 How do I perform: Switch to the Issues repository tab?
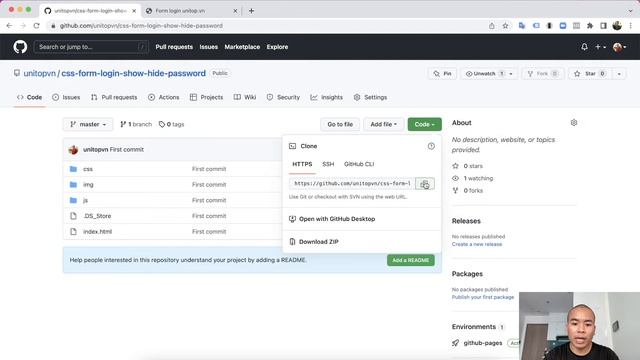point(66,97)
